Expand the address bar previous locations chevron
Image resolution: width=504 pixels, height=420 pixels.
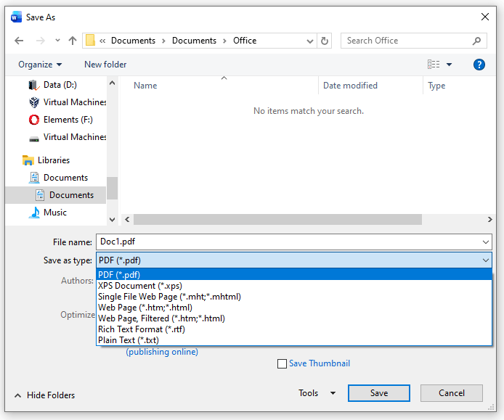click(x=310, y=41)
